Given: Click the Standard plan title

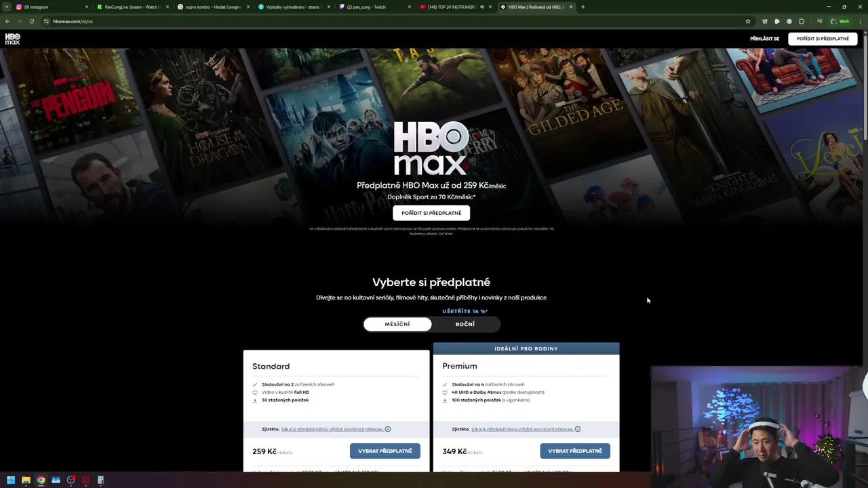Looking at the screenshot, I should pos(271,366).
